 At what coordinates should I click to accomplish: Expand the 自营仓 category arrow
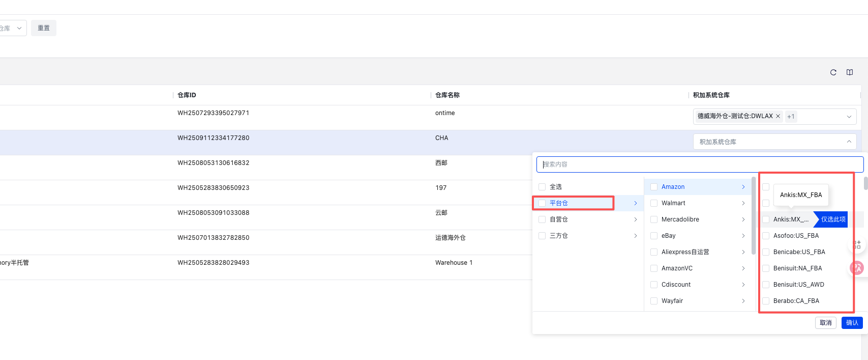coord(635,219)
